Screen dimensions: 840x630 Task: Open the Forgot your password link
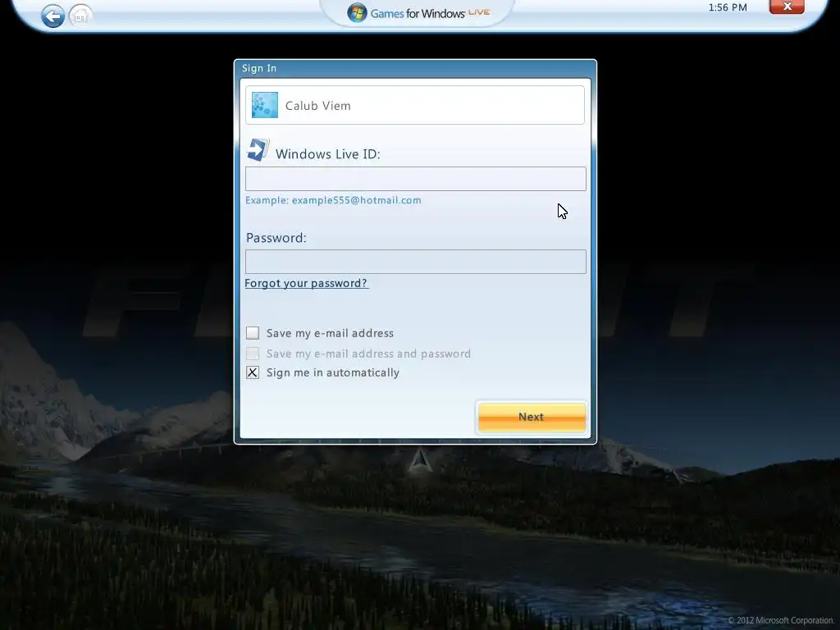point(306,283)
